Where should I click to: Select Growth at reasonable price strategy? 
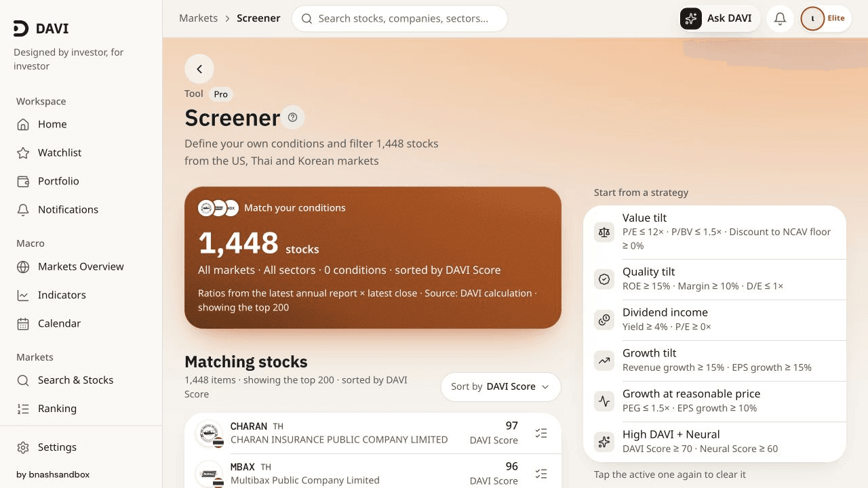point(715,401)
